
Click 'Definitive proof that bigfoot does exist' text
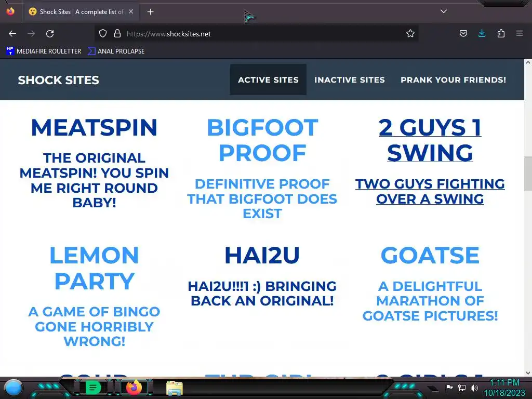coord(262,199)
